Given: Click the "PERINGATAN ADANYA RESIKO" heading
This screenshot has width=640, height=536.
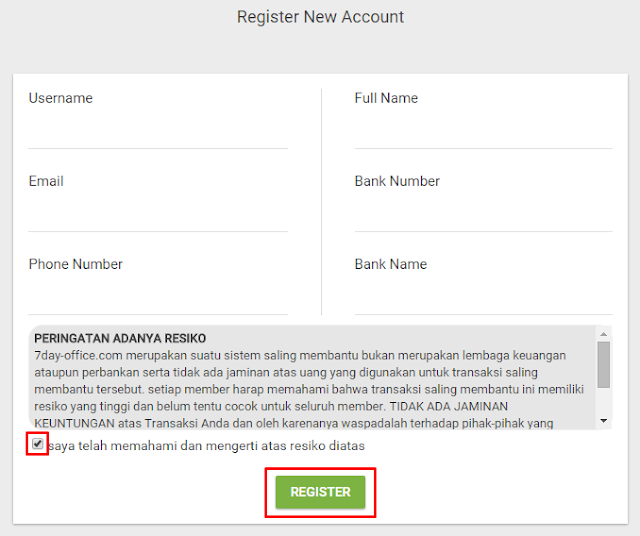Looking at the screenshot, I should coord(120,339).
